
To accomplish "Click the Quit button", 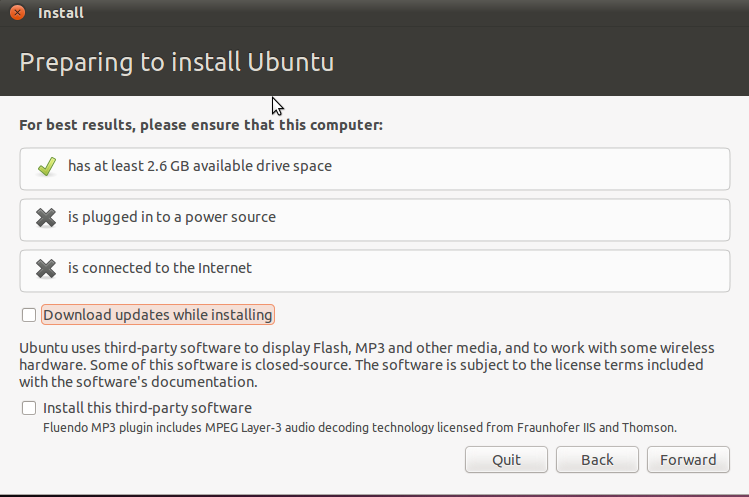I will (506, 460).
